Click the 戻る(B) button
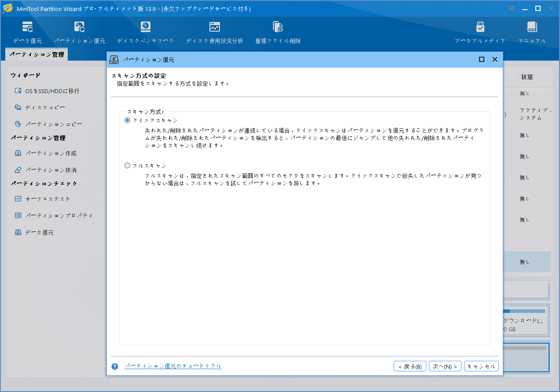The image size is (560, 392). (x=410, y=367)
